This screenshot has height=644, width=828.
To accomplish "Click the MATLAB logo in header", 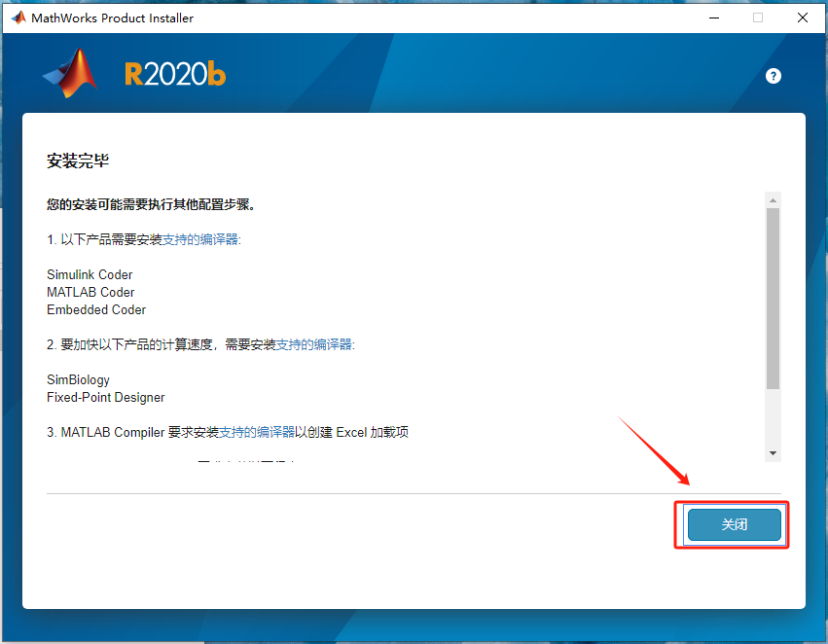I will (70, 73).
